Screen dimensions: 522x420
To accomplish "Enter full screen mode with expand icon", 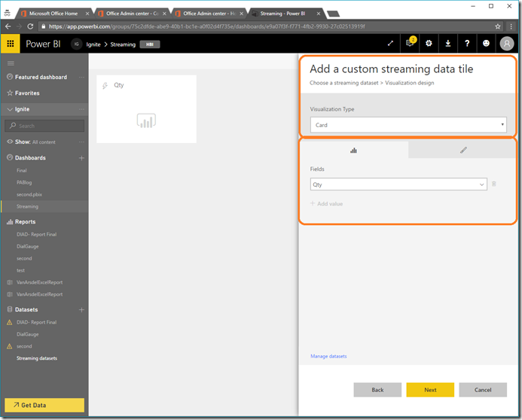I will [x=390, y=44].
